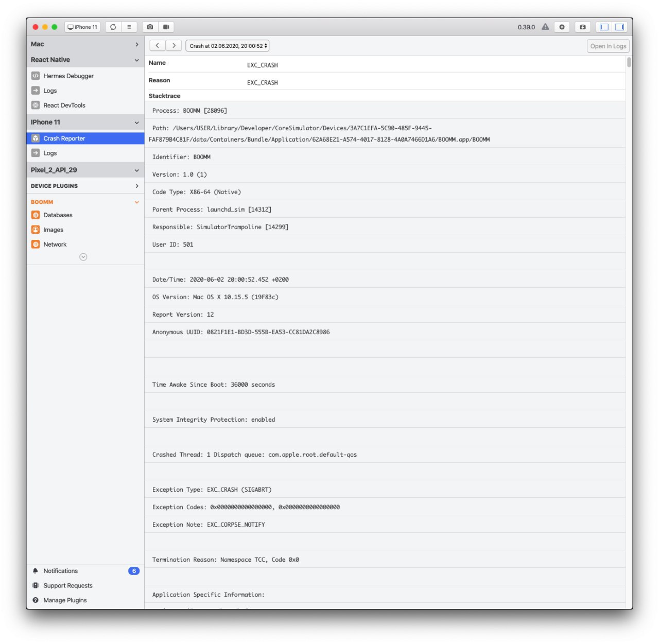This screenshot has width=659, height=644.
Task: Show more plugins with circled chevron
Action: point(83,257)
